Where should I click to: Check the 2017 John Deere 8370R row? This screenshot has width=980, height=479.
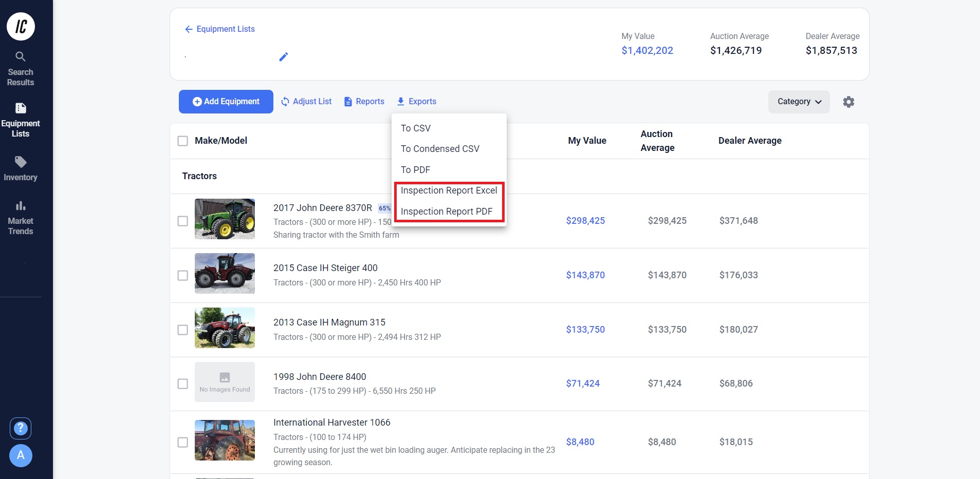[182, 221]
